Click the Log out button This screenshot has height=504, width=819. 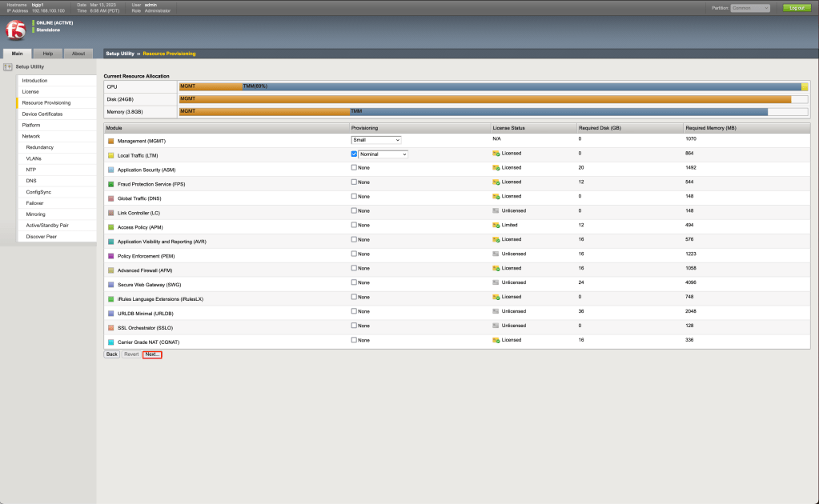pyautogui.click(x=797, y=8)
